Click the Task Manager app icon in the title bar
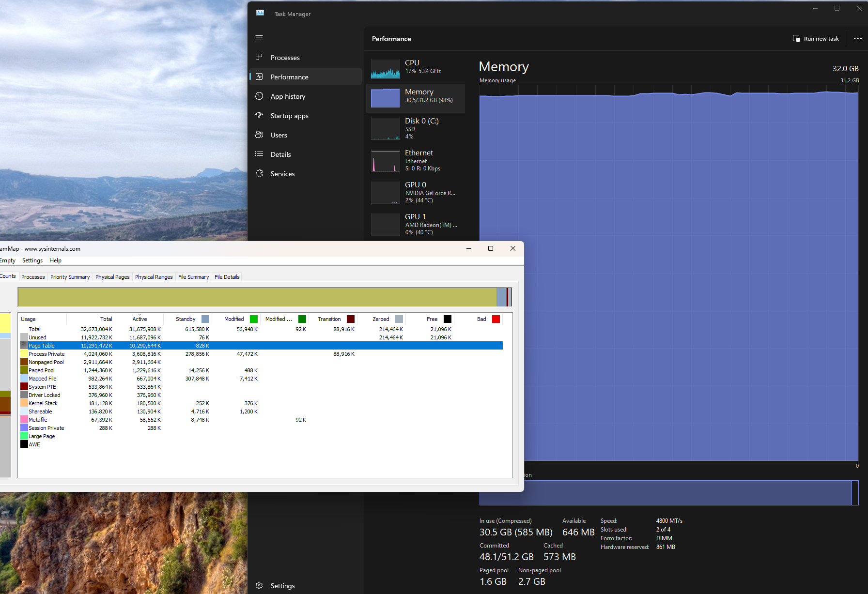868x594 pixels. pos(260,13)
